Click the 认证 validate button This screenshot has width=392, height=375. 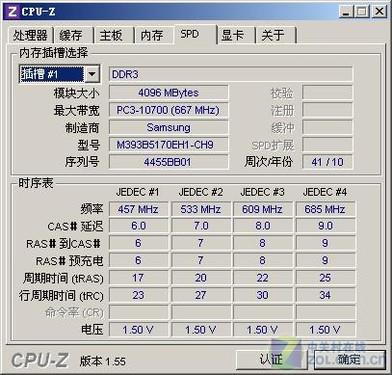point(271,360)
